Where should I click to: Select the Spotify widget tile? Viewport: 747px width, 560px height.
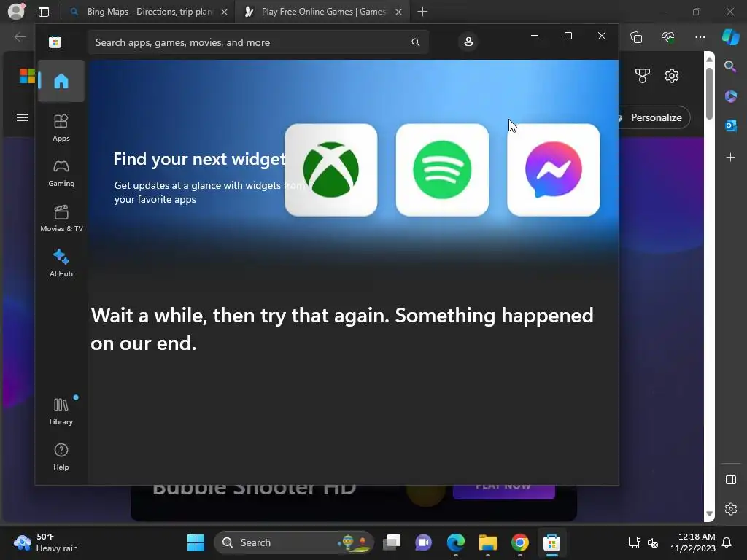[x=442, y=169]
